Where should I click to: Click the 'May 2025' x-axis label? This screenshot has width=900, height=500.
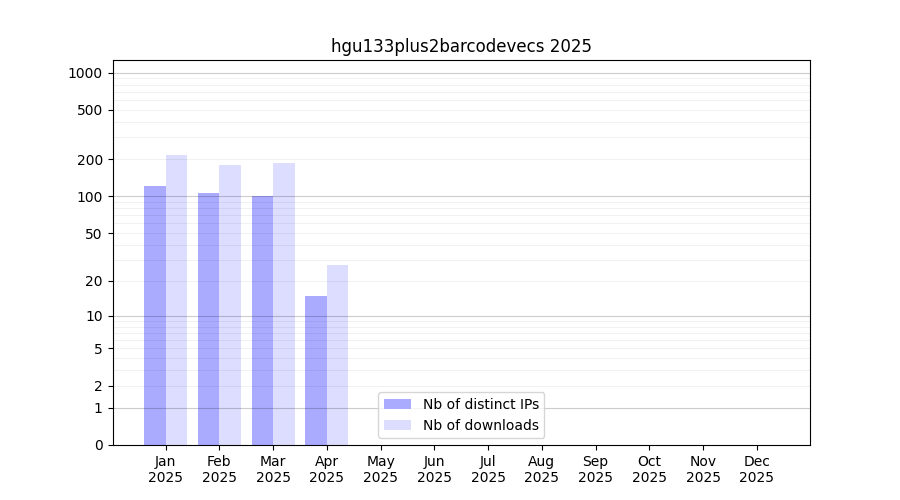click(380, 469)
